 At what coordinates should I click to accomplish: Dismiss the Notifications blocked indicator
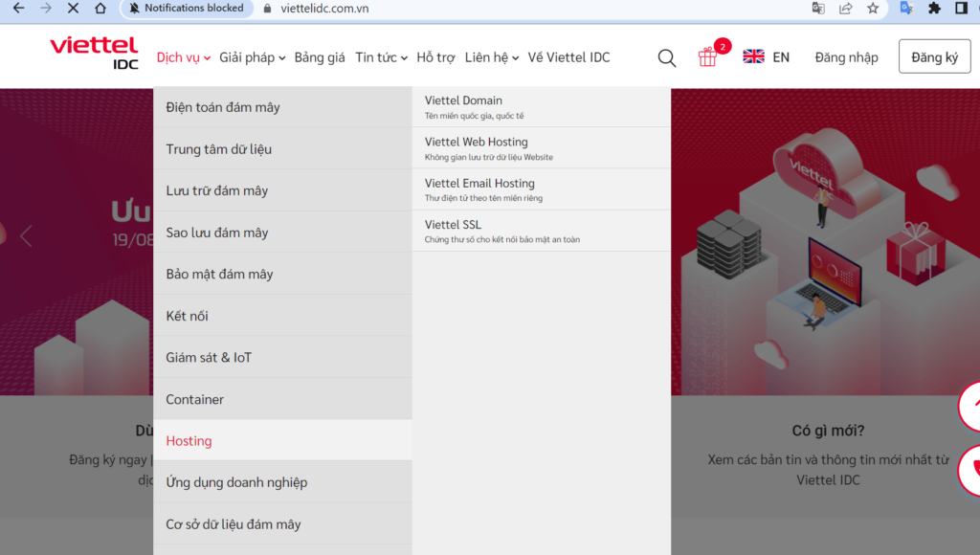[186, 8]
